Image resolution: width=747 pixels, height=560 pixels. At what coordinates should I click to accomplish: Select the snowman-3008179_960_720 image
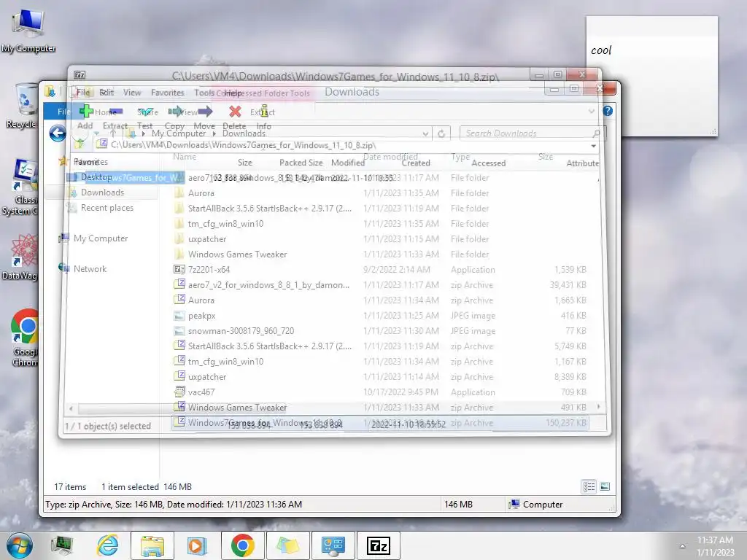coord(381,330)
